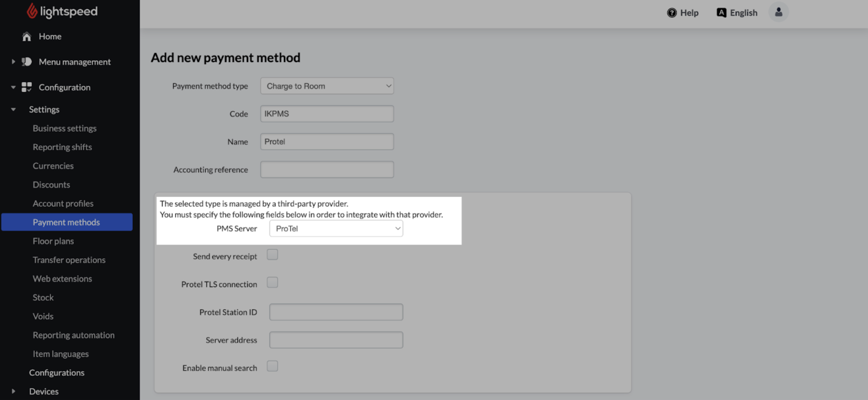Open Reporting shifts page
Image resolution: width=868 pixels, height=400 pixels.
tap(62, 147)
